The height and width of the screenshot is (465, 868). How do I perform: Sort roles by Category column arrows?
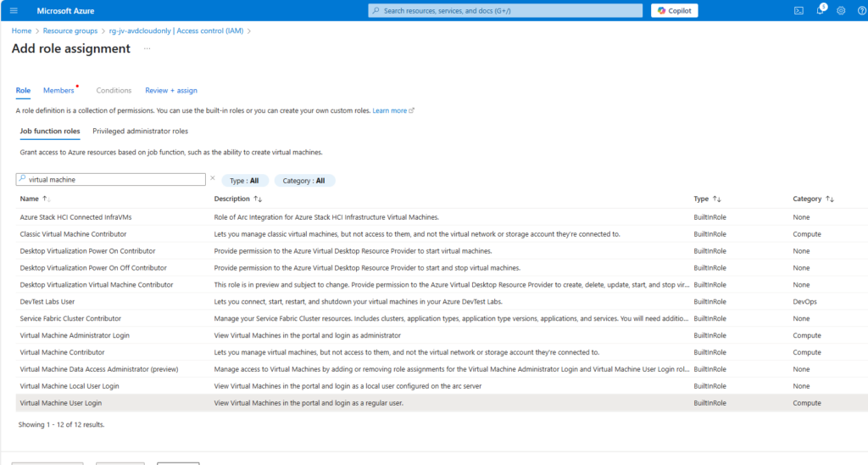(x=830, y=199)
